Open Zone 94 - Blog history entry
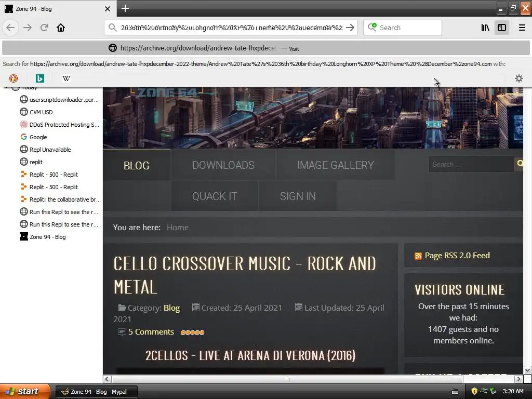Screen dimensions: 532x399 click(x=43, y=237)
